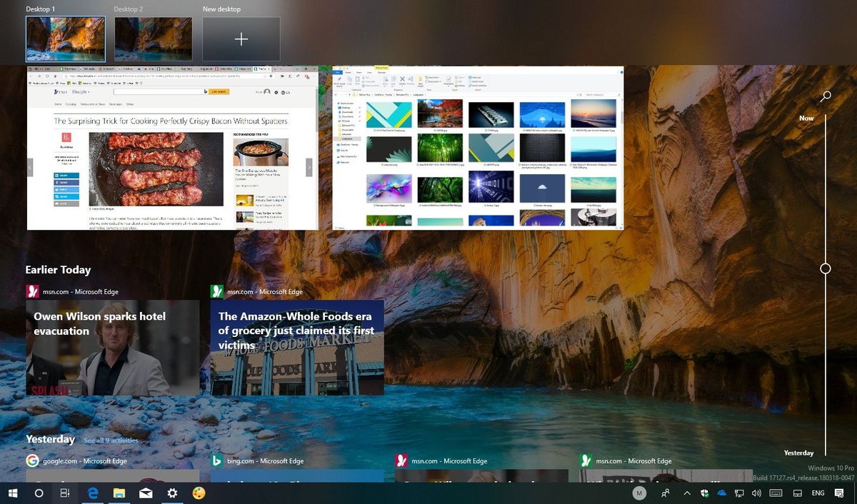Open File Explorer from the taskbar
The image size is (857, 504).
click(x=117, y=493)
